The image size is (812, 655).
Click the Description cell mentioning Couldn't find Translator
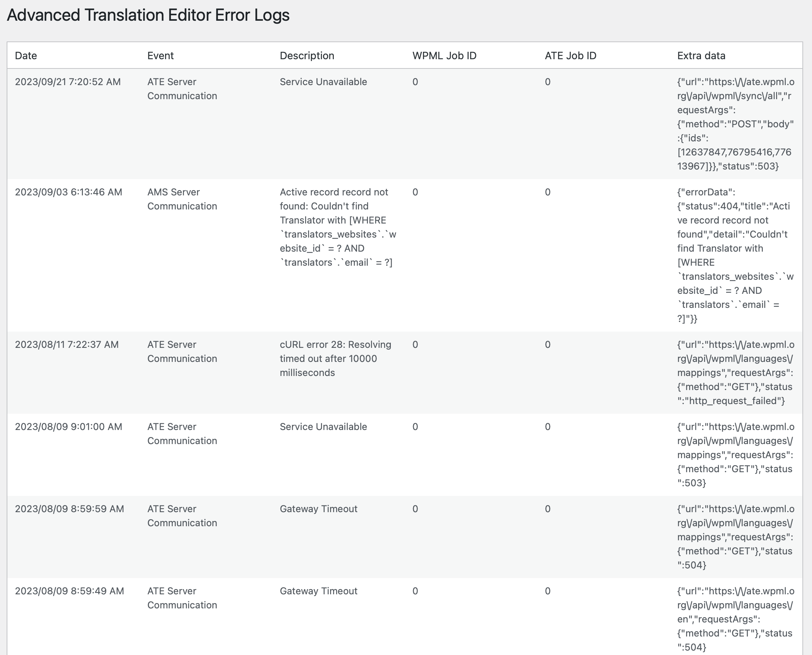[x=338, y=227]
